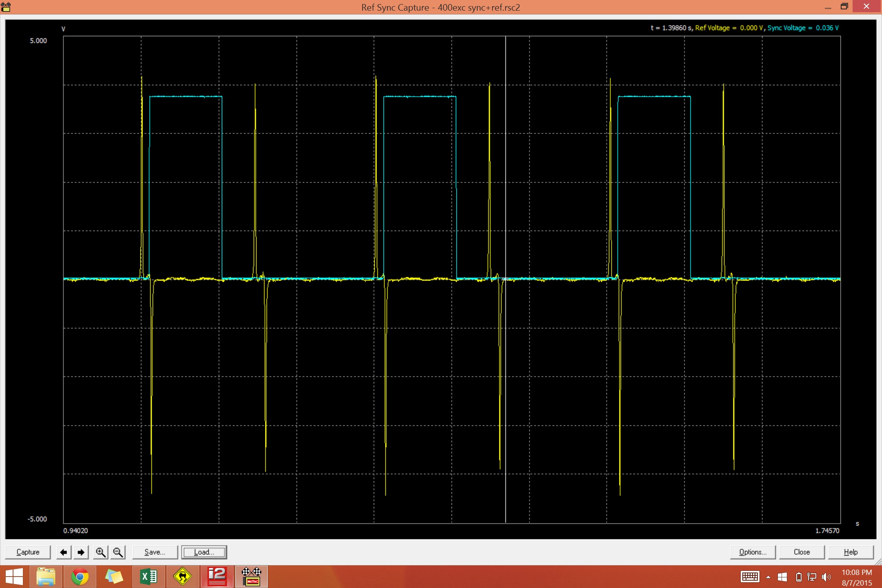Screen dimensions: 882x588
Task: Switch to MoTeC checkered-flag taskbar app
Action: click(252, 577)
